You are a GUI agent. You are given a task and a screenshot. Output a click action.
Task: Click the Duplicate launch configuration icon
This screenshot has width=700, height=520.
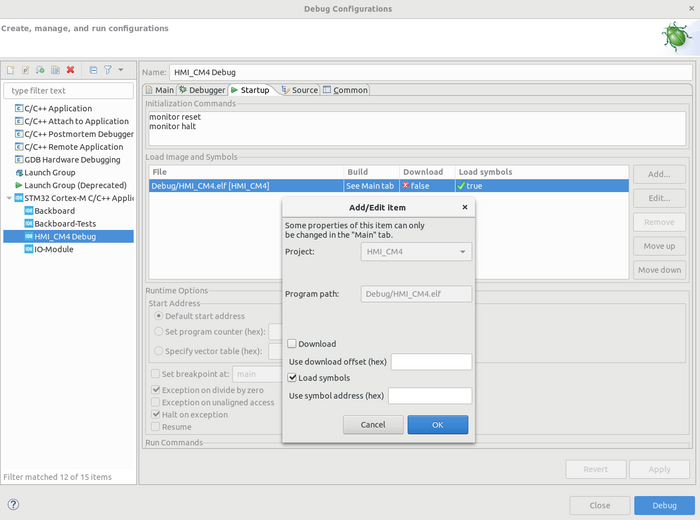pyautogui.click(x=56, y=70)
